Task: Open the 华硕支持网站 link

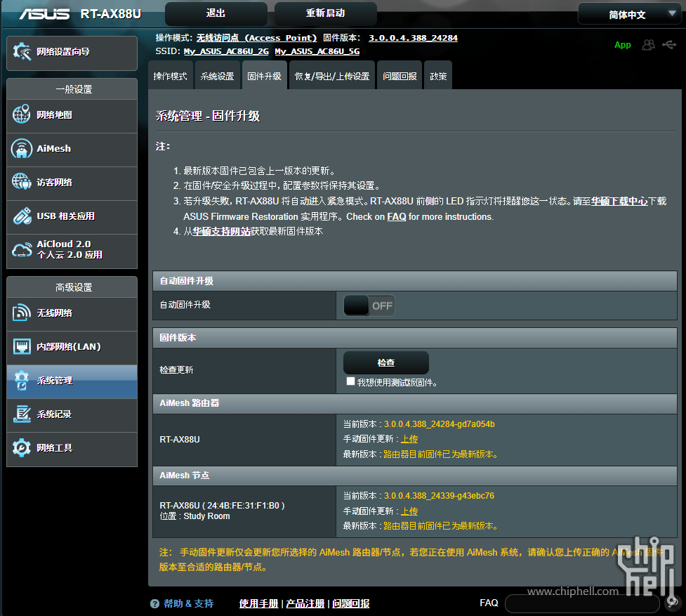Action: [x=221, y=231]
